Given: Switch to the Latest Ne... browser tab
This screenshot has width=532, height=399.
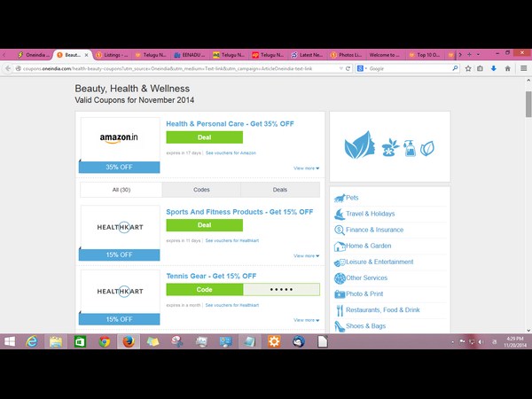Looking at the screenshot, I should [307, 55].
